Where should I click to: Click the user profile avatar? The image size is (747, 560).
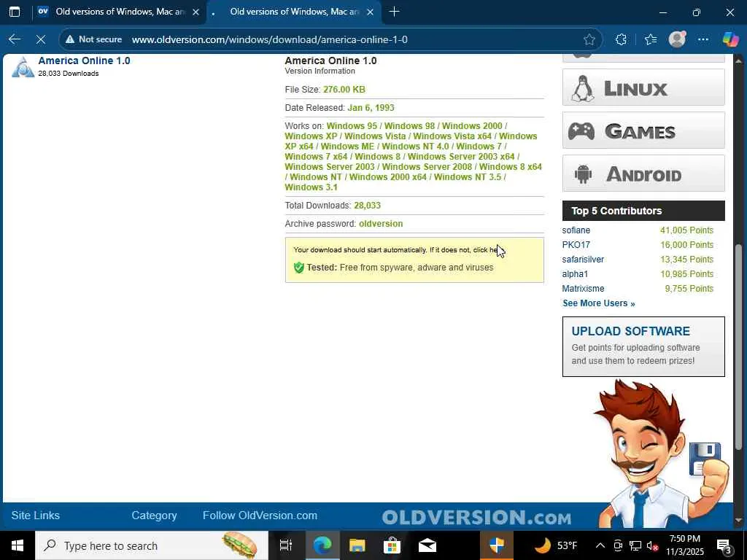pyautogui.click(x=677, y=39)
